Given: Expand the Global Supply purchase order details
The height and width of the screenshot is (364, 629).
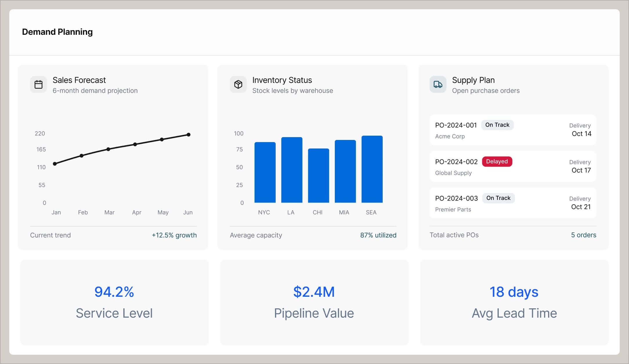Looking at the screenshot, I should (x=513, y=167).
